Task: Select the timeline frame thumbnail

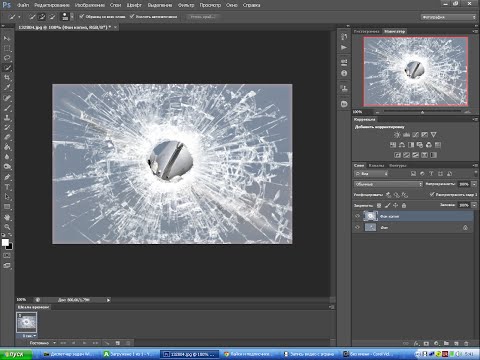Action: click(x=27, y=322)
